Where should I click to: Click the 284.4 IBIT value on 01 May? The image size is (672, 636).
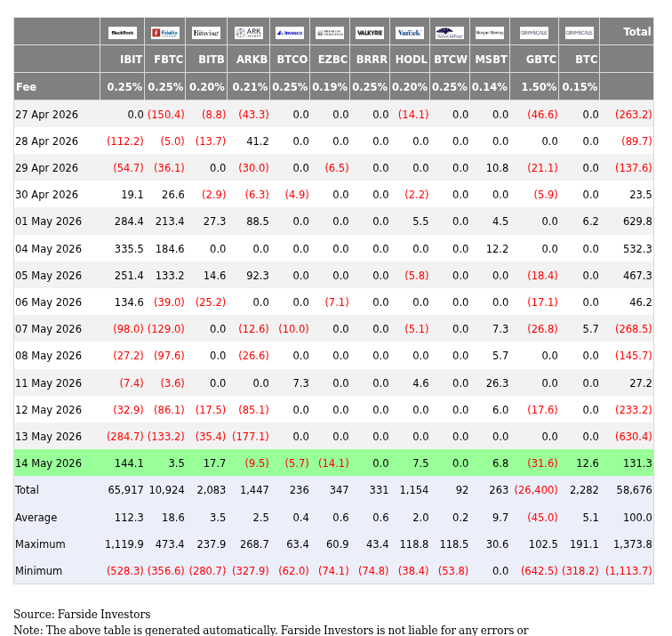[x=129, y=221]
